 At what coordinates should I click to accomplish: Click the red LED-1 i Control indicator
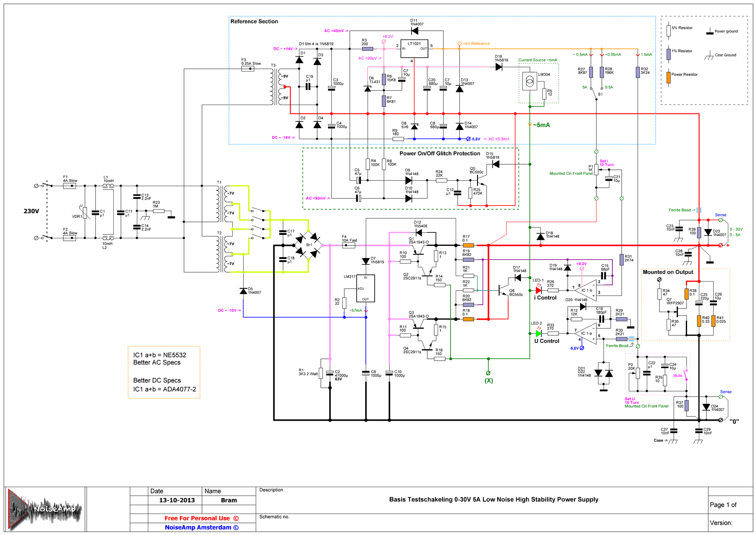(538, 290)
